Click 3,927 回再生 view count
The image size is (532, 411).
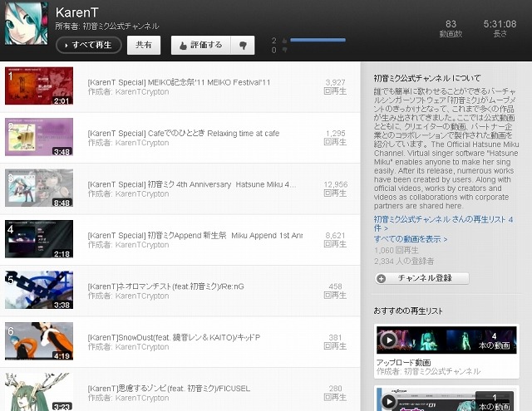335,86
